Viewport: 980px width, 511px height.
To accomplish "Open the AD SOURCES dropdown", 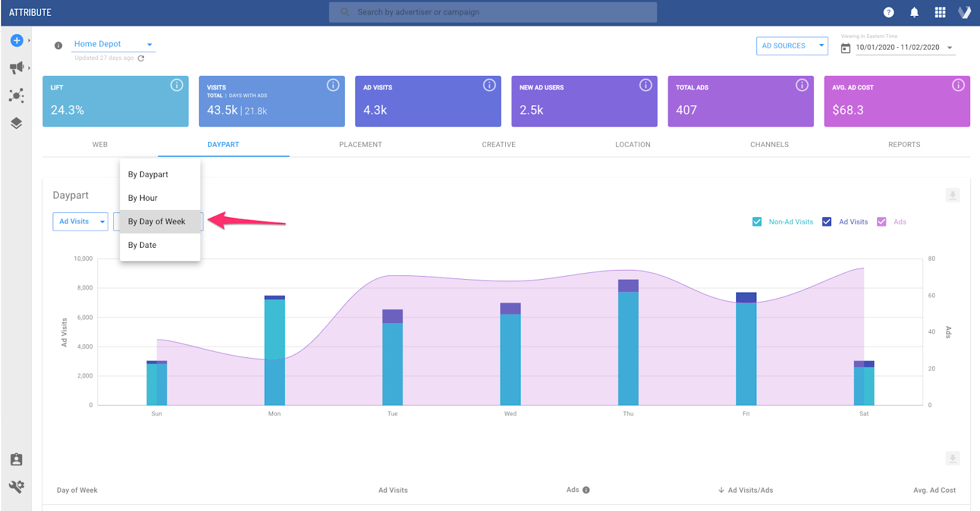I will [x=792, y=46].
